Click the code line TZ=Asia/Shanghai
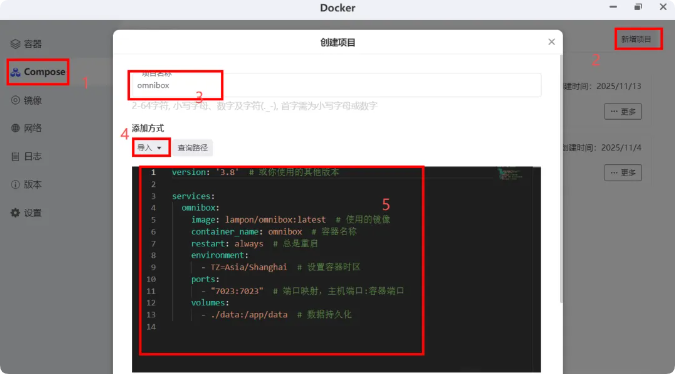This screenshot has height=374, width=675. (x=281, y=267)
